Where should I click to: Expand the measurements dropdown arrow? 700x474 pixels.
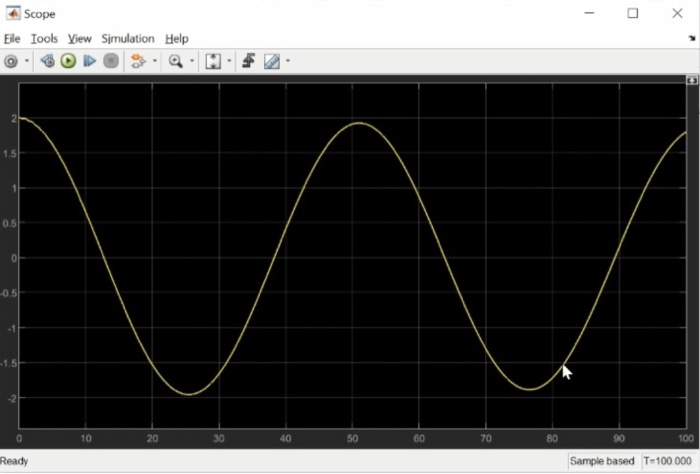288,61
